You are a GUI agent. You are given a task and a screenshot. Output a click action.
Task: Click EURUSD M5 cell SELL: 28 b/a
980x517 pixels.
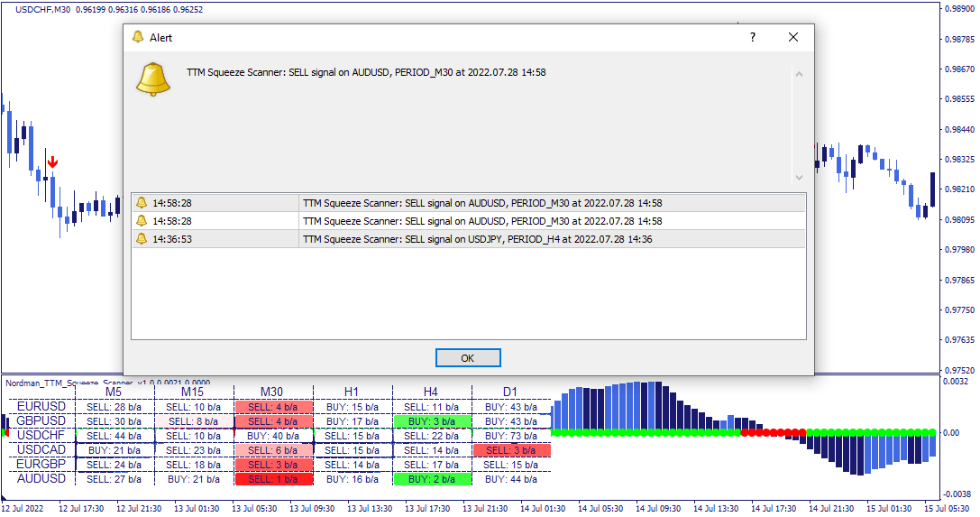[x=114, y=407]
